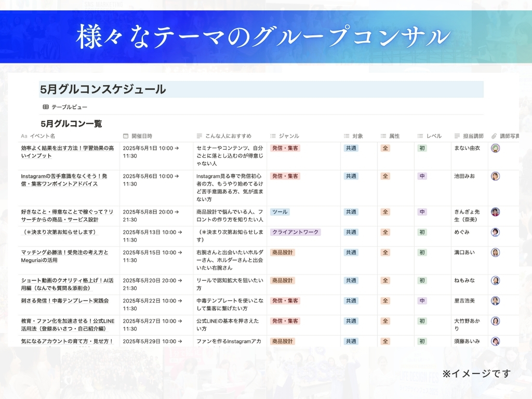Image resolution: width=532 pixels, height=399 pixels.
Task: Switch to the テーブルビュー tab
Action: tap(69, 107)
